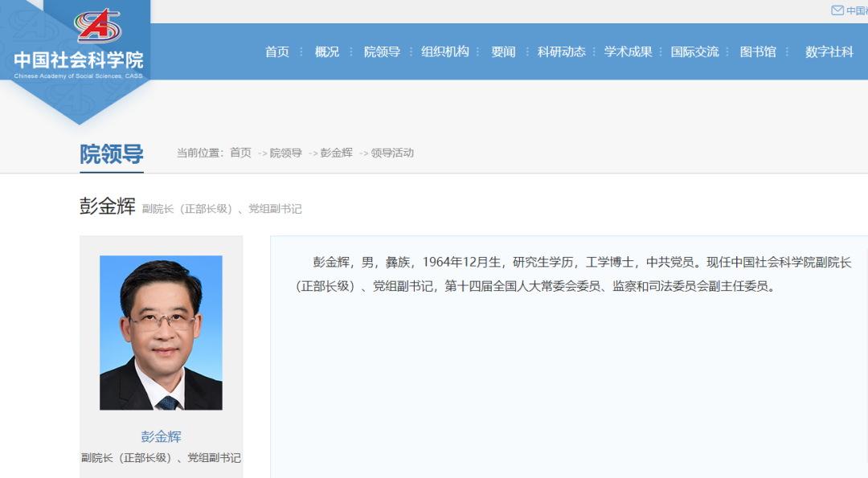
Task: Select the 图书馆 navigation item
Action: coord(758,51)
